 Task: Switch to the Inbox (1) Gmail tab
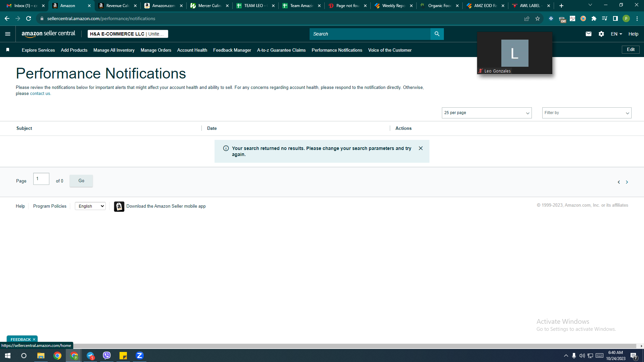point(26,6)
